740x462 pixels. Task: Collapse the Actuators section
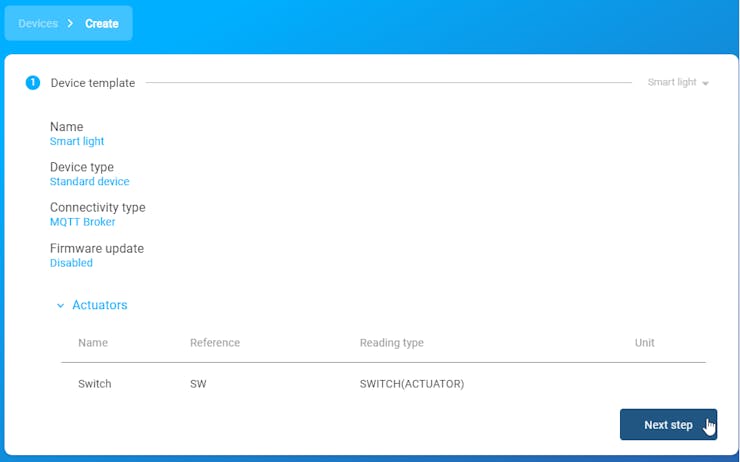click(92, 305)
